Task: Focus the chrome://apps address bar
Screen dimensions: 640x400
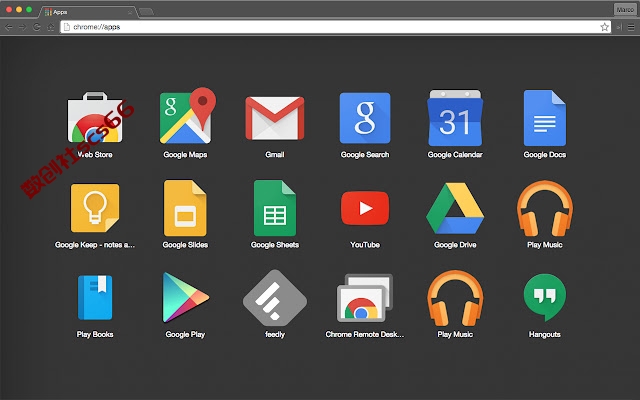Action: click(336, 27)
